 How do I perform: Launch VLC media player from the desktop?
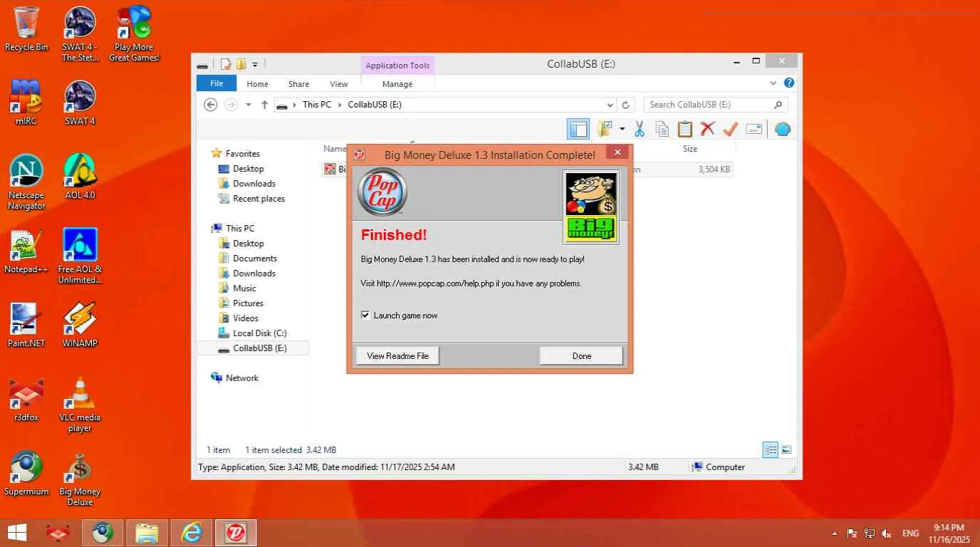pyautogui.click(x=80, y=405)
